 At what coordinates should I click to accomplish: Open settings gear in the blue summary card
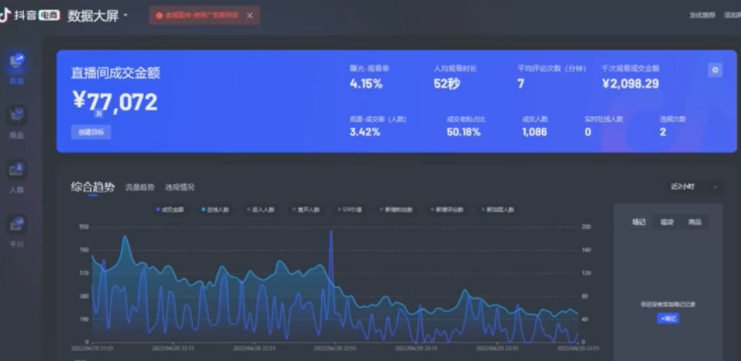click(x=715, y=70)
